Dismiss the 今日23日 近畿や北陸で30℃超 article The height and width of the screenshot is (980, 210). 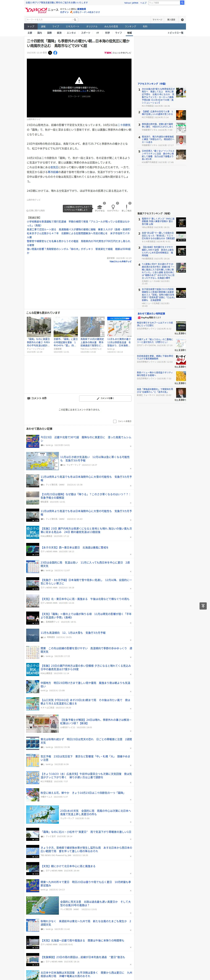(x=130, y=446)
